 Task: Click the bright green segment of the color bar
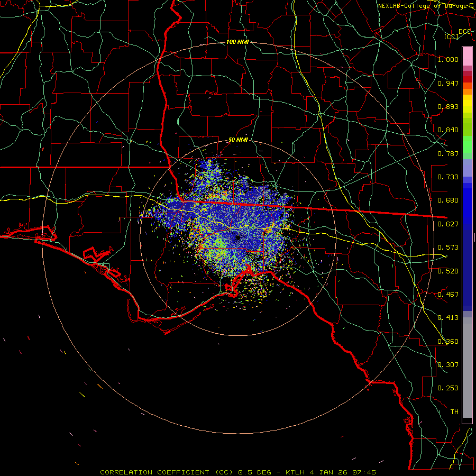pos(467,144)
